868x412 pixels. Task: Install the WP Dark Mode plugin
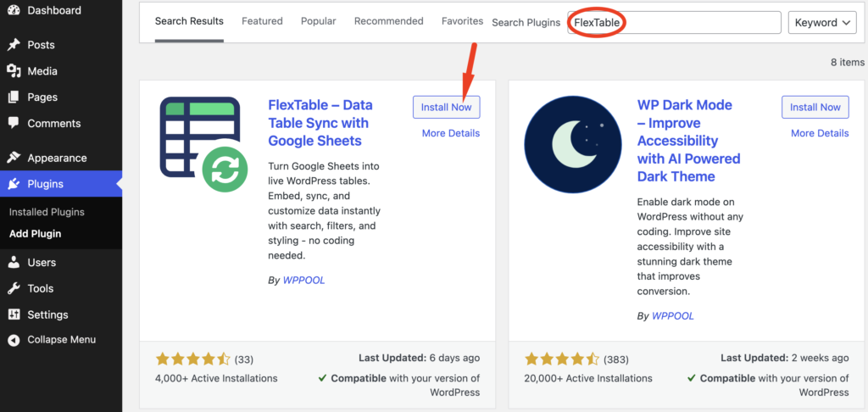tap(815, 108)
